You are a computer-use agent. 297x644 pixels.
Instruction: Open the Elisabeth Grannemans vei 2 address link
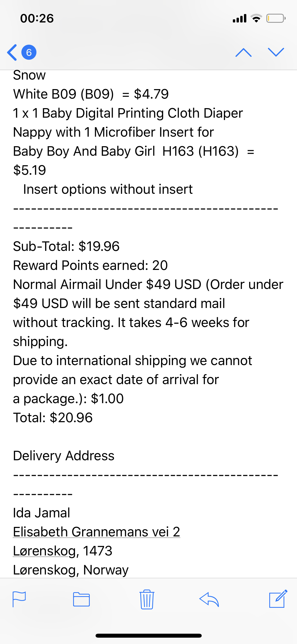tap(97, 532)
